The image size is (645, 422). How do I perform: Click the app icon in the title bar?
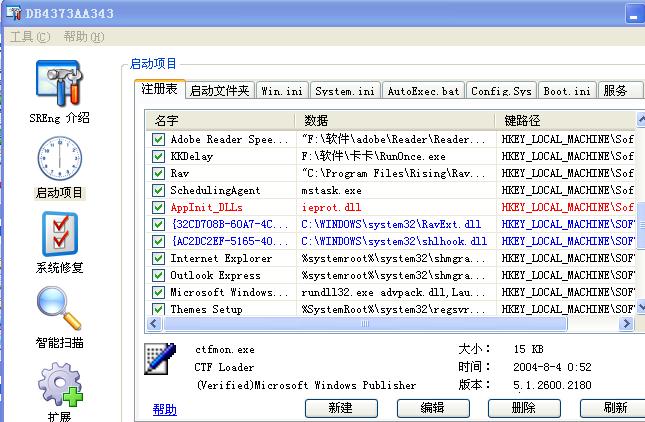[13, 12]
